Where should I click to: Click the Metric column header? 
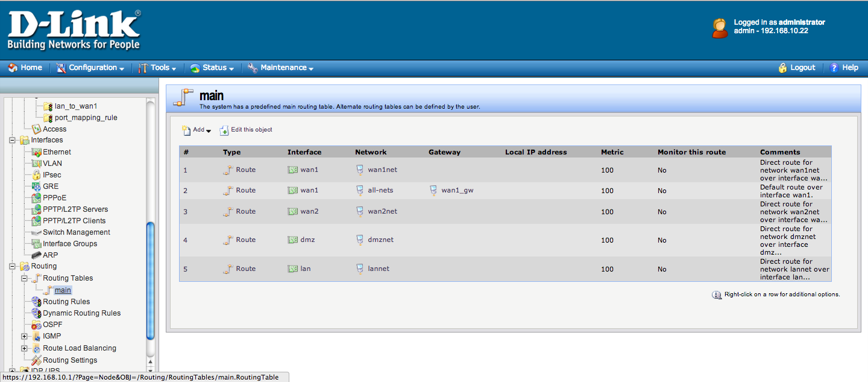pyautogui.click(x=612, y=152)
